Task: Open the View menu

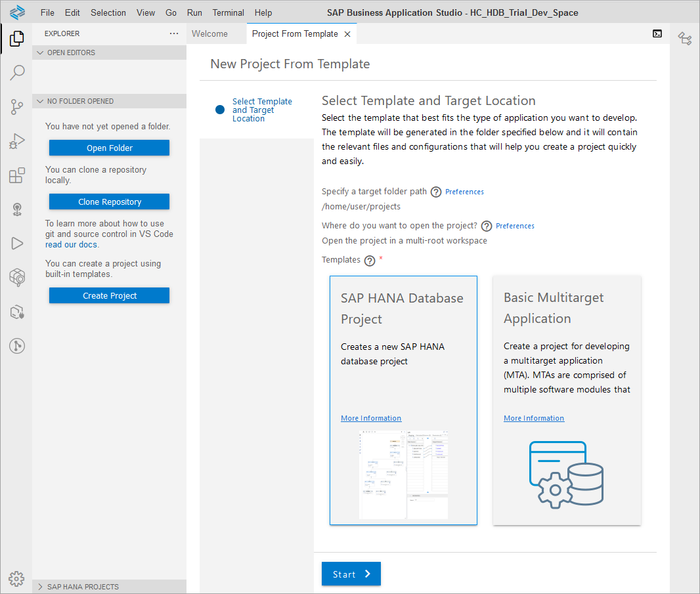Action: [x=146, y=12]
